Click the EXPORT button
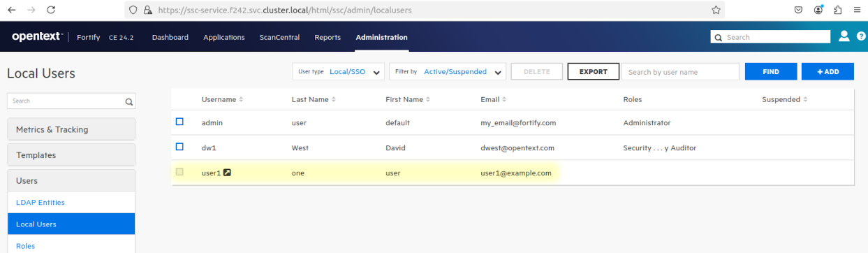 point(594,71)
